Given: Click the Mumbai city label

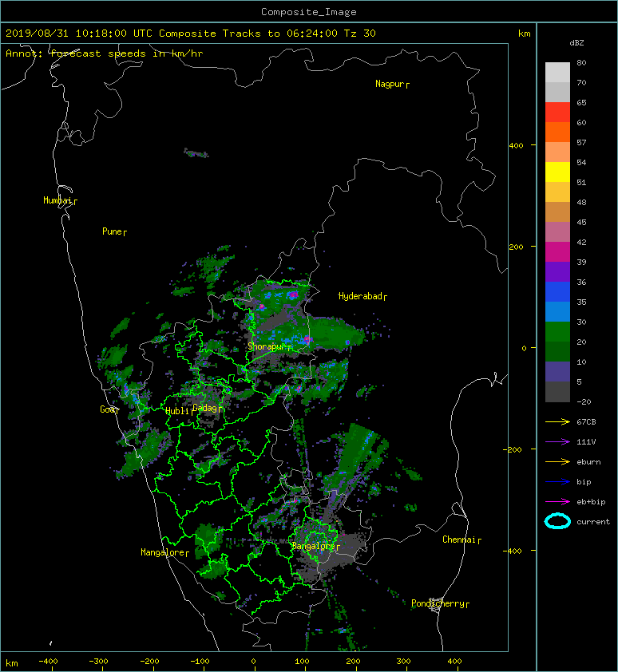Looking at the screenshot, I should pyautogui.click(x=60, y=200).
